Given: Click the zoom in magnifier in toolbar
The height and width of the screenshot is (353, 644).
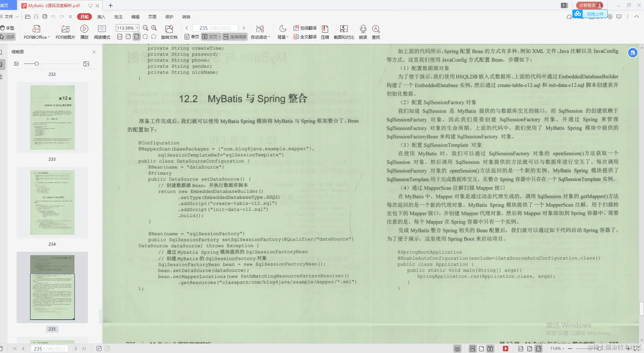Looking at the screenshot, I should coord(154,28).
